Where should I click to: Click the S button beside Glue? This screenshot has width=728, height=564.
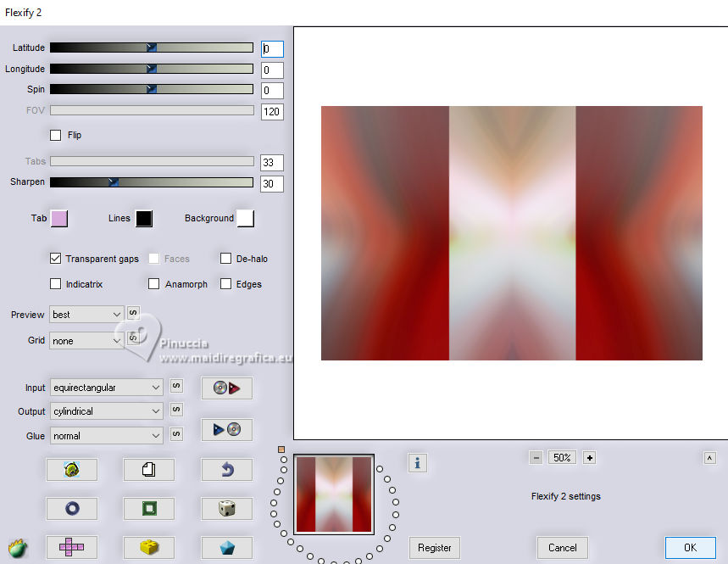click(x=176, y=434)
